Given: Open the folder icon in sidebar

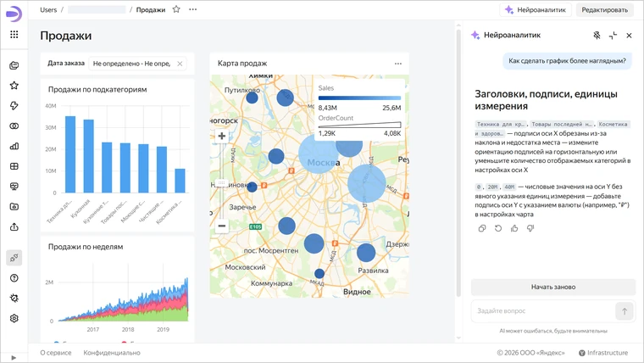Looking at the screenshot, I should point(14,206).
